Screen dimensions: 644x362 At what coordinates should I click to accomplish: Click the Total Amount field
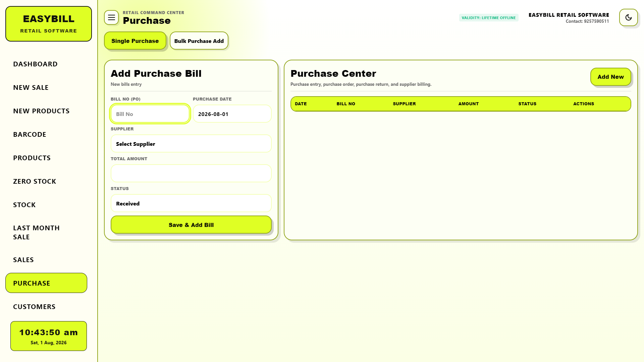[x=191, y=173]
